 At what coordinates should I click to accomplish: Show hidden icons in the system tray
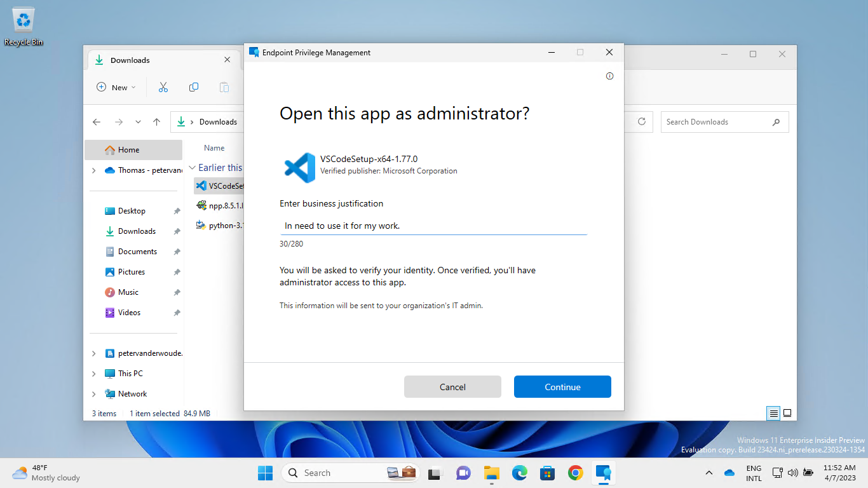point(709,473)
